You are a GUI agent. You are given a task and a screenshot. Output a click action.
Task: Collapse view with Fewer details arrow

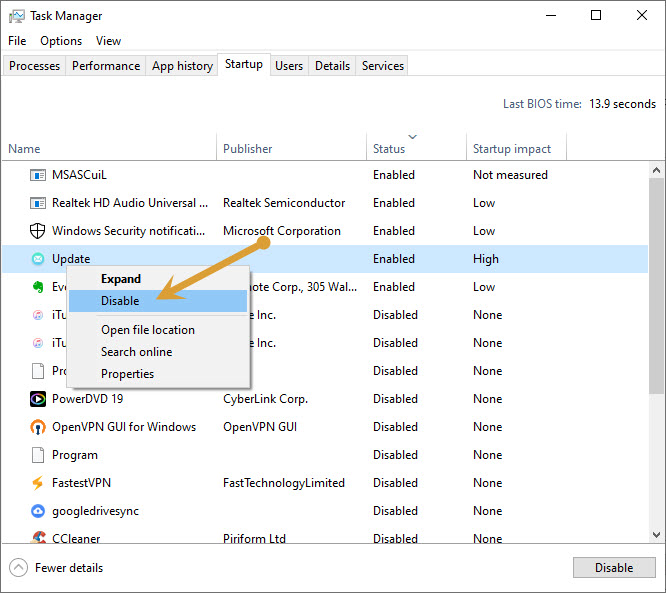18,568
